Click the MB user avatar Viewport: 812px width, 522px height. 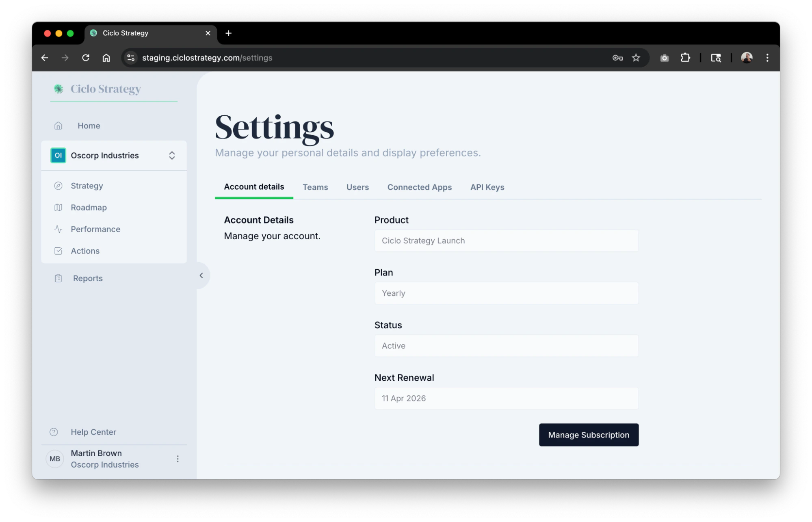[x=55, y=459]
